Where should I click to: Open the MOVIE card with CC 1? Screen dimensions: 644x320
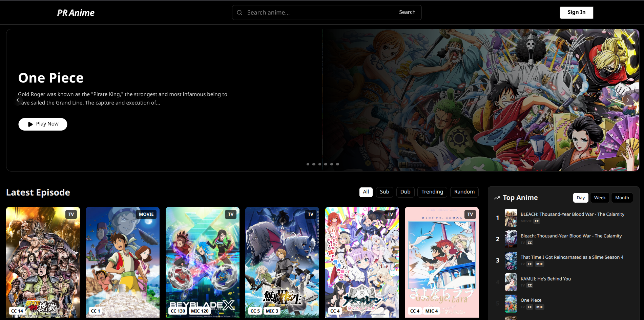(x=123, y=262)
